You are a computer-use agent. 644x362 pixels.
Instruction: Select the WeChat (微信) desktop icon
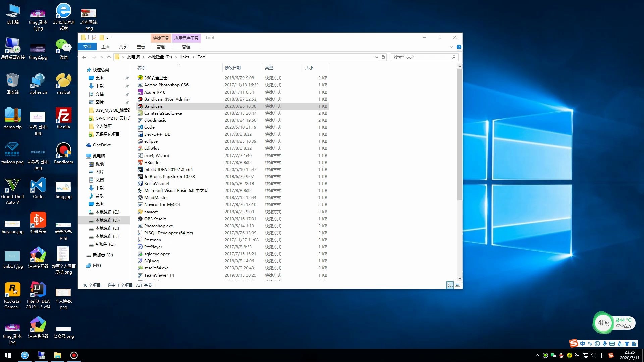(x=63, y=49)
